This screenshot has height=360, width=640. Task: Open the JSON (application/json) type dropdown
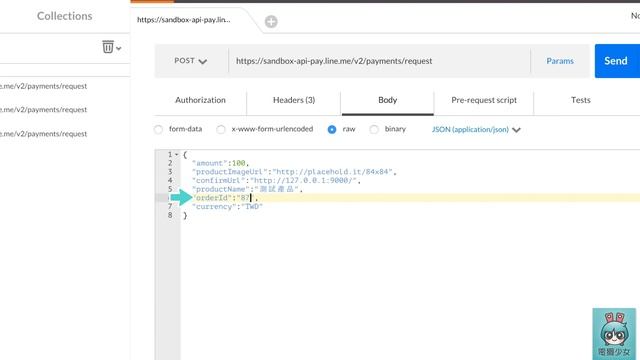[x=476, y=129]
